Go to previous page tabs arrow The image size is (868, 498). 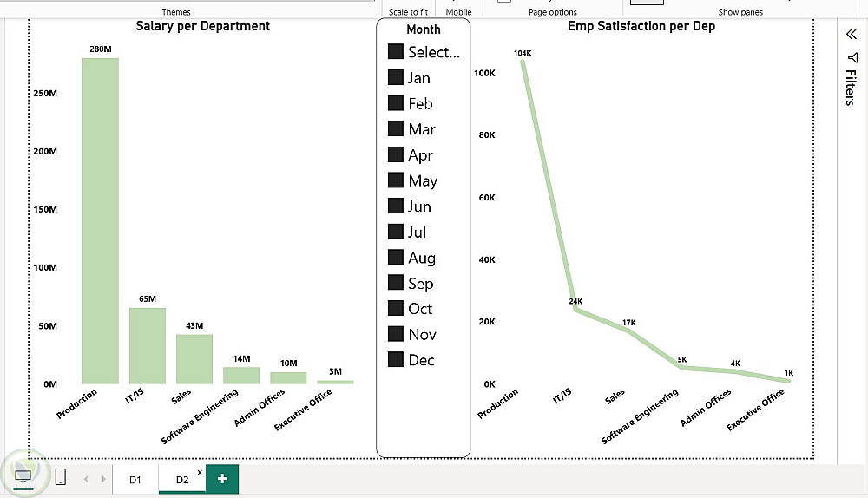click(86, 479)
